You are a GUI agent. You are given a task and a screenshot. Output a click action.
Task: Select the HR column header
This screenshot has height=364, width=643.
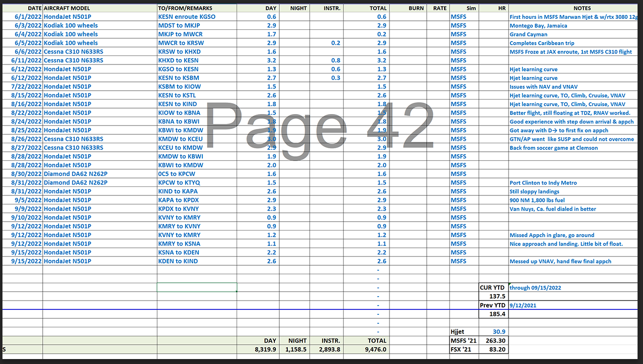coord(494,8)
